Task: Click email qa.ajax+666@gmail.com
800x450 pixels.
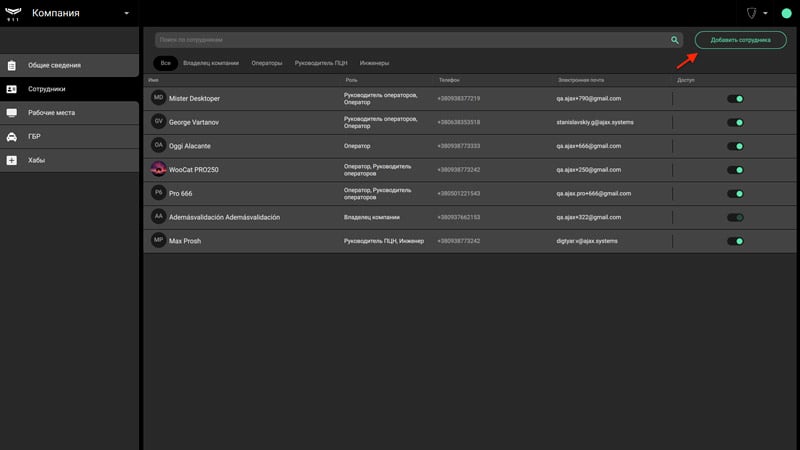Action: pos(589,146)
